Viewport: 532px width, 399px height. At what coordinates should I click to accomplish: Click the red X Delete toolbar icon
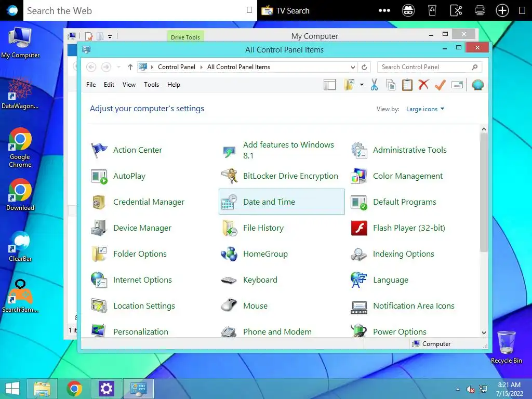[x=423, y=85]
